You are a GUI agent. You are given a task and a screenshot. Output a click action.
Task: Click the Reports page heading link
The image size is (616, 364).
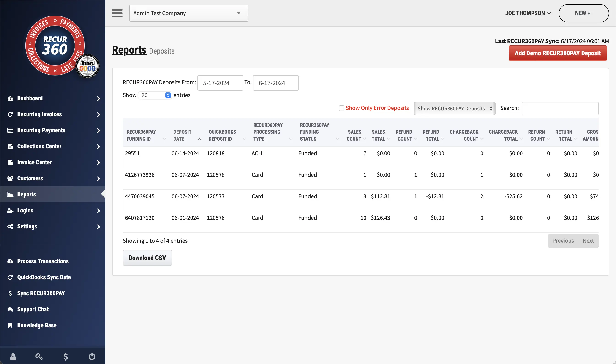[129, 50]
